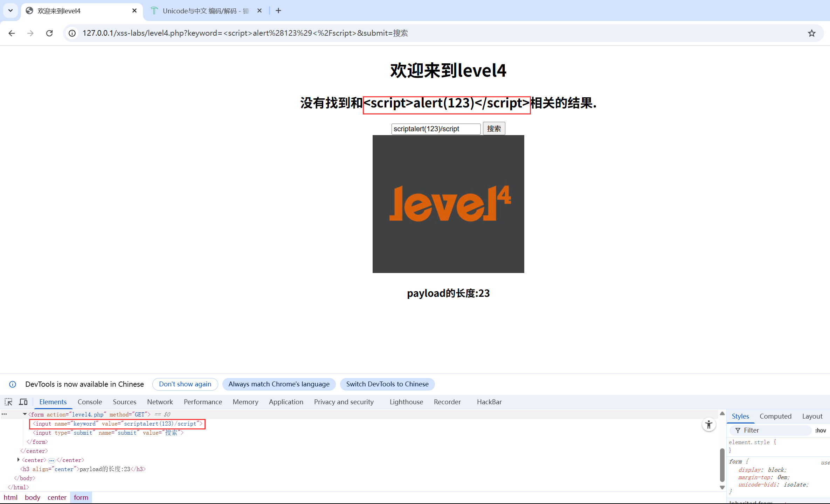Click Switch DevTools to Chinese
Viewport: 830px width, 504px height.
387,384
